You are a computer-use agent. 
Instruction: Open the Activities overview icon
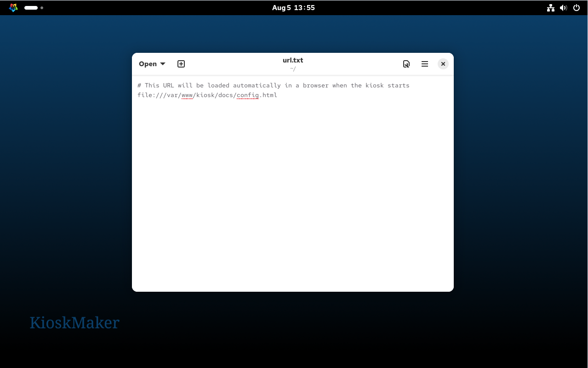(13, 7)
